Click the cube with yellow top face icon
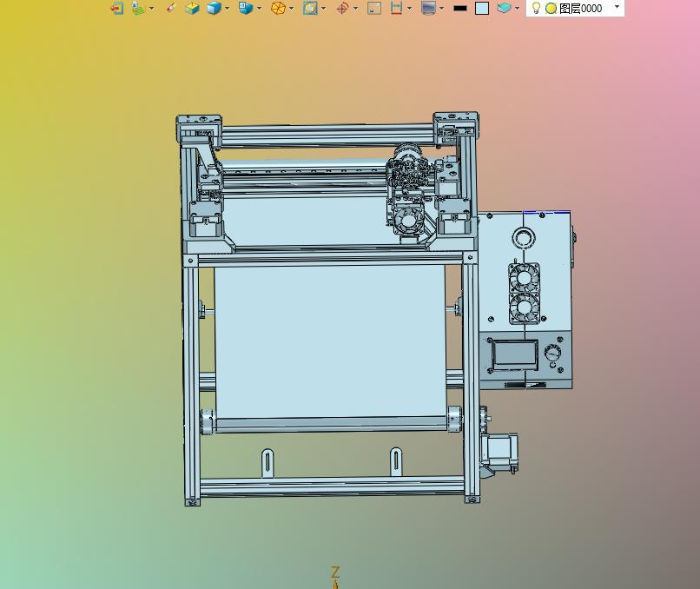The width and height of the screenshot is (700, 589). (193, 8)
